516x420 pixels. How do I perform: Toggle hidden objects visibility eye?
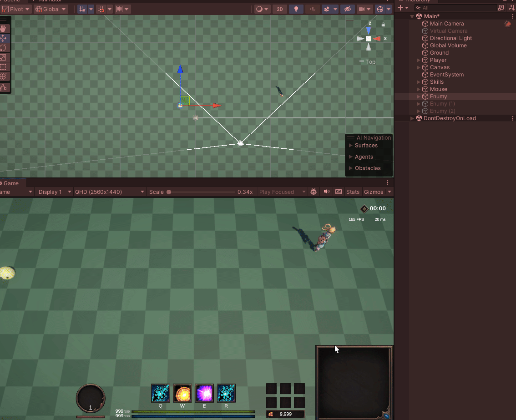(348, 9)
